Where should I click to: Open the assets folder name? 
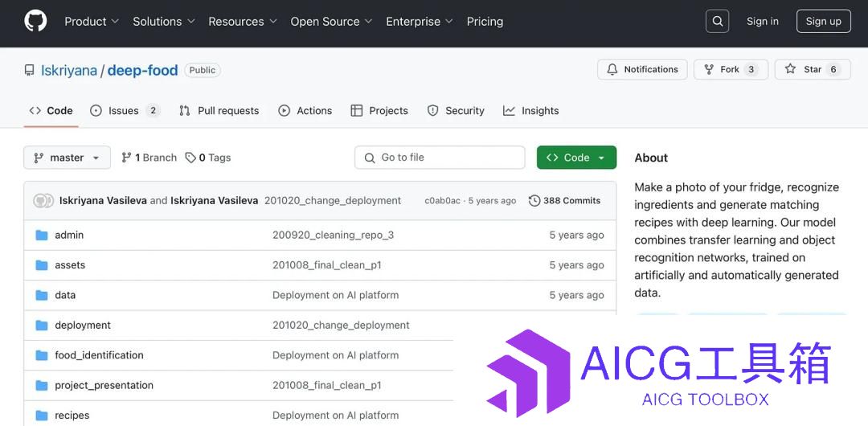coord(70,265)
